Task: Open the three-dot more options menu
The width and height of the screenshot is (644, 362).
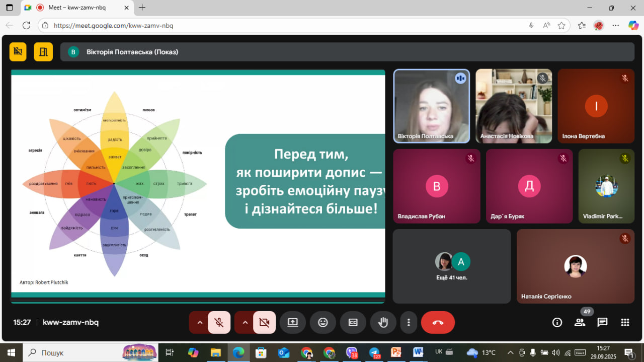Action: point(409,323)
